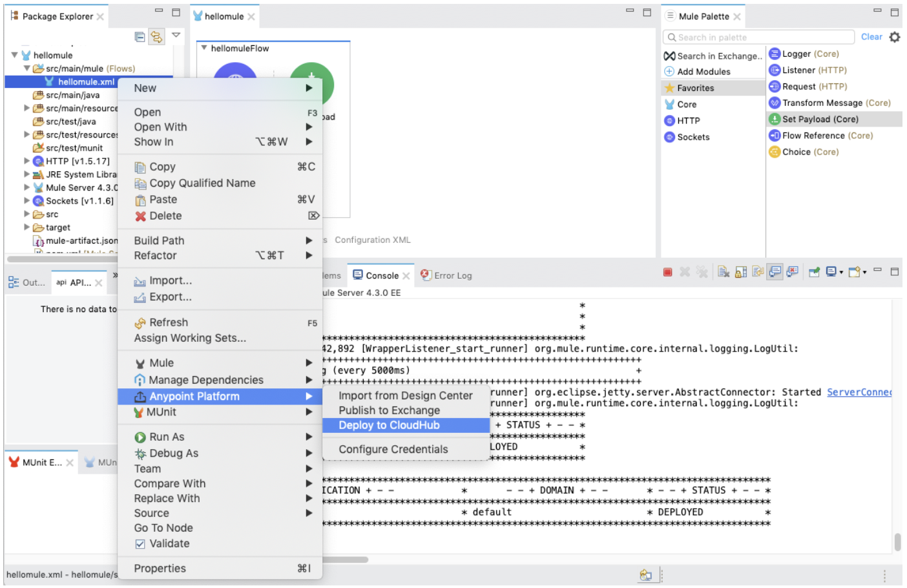Click the red Terminate button in Console
The height and width of the screenshot is (588, 907).
667,272
